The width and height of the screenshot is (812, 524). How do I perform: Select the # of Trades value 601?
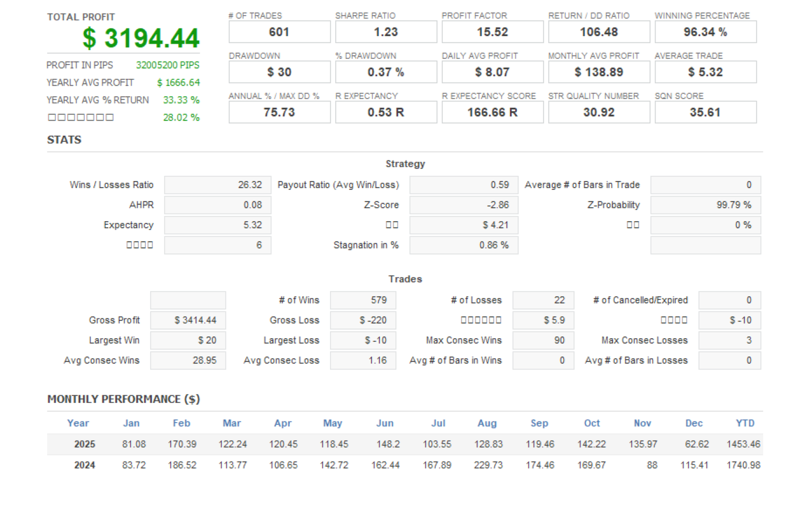[x=279, y=32]
